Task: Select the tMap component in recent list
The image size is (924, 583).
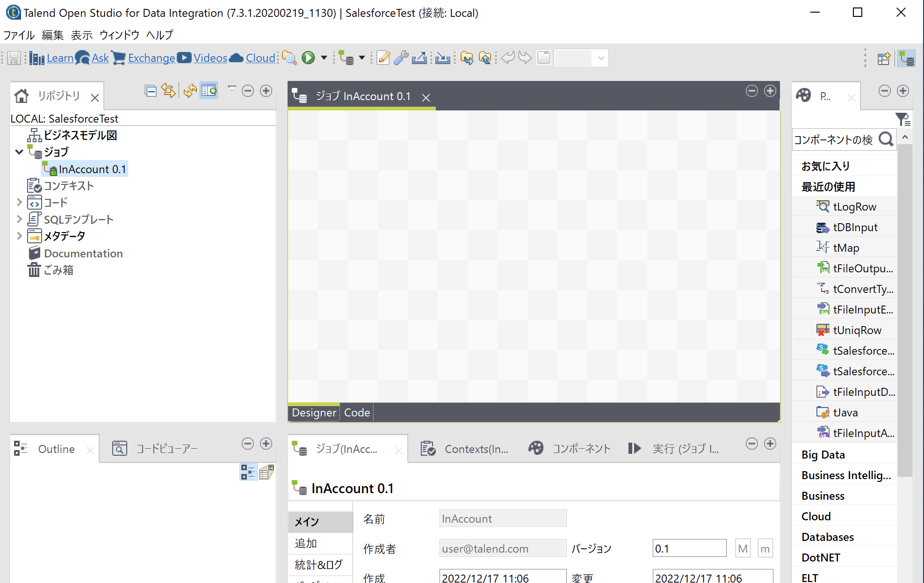Action: (x=846, y=248)
